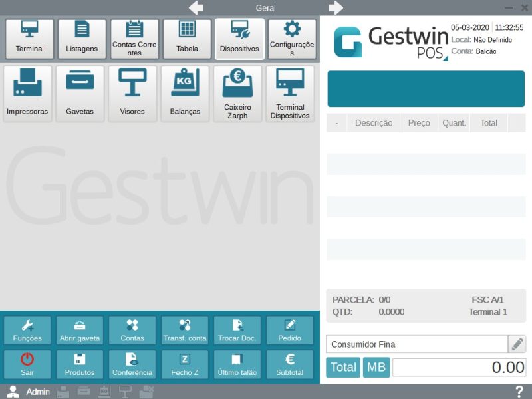Open Visores display configuration
The height and width of the screenshot is (399, 532).
(132, 94)
